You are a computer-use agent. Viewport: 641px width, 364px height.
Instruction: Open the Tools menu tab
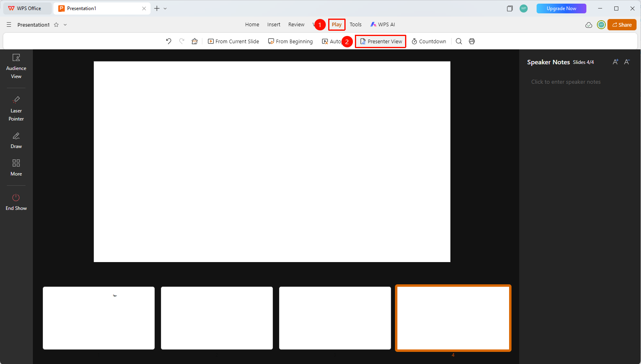356,25
